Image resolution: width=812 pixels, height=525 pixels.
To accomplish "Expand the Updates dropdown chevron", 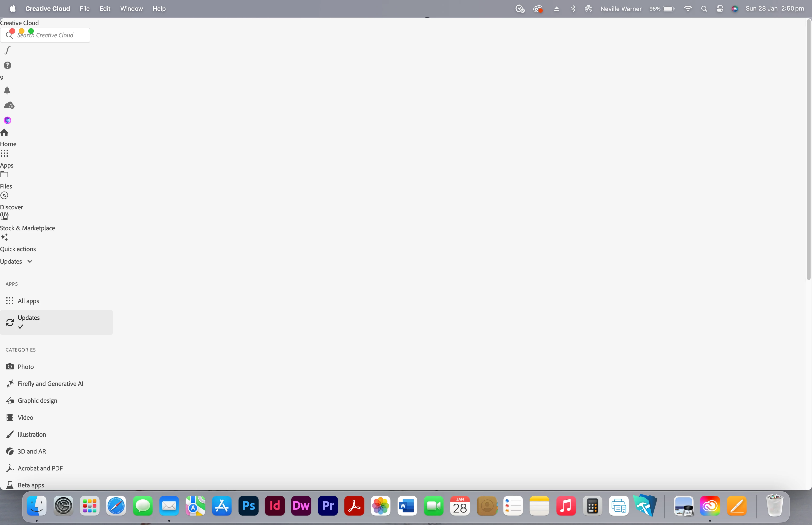I will pos(30,261).
